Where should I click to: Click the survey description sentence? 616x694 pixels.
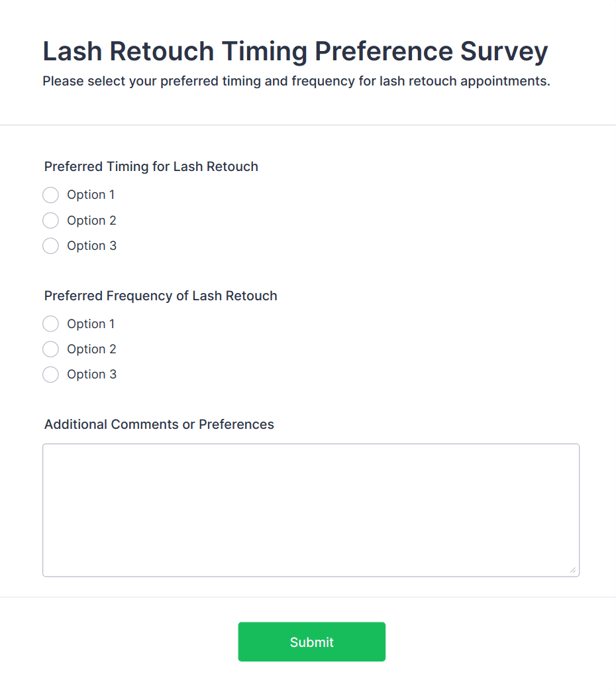pyautogui.click(x=294, y=81)
